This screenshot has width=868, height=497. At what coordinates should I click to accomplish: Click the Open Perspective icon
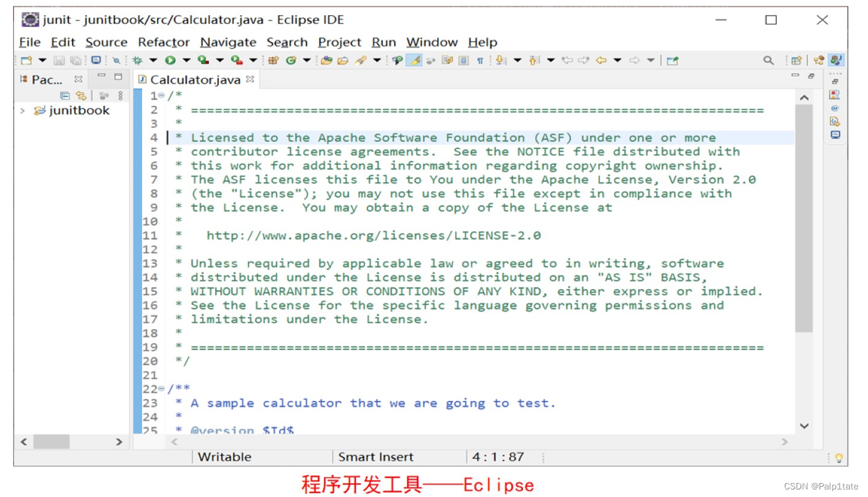[796, 61]
